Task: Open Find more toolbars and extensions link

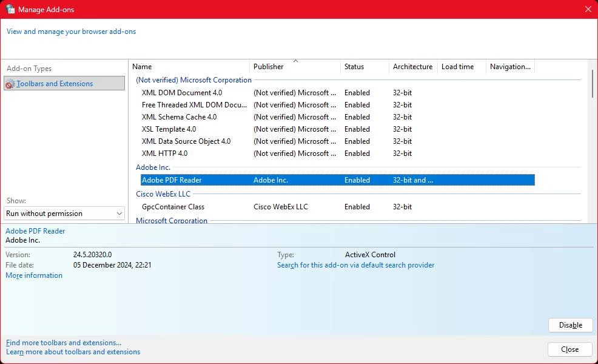Action: point(64,343)
